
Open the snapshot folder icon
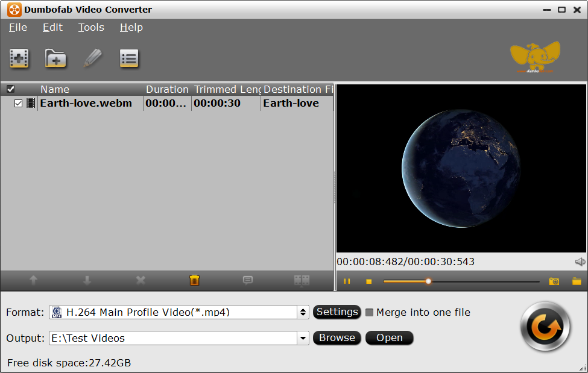(577, 281)
